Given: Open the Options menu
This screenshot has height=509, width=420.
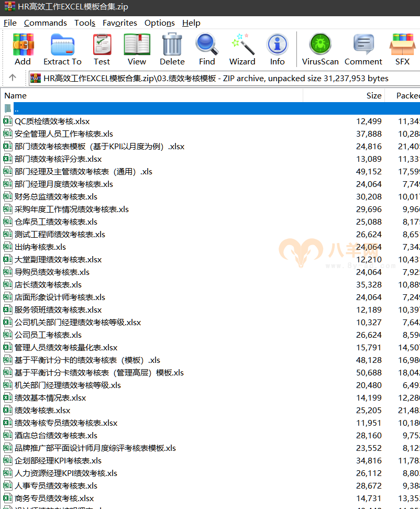Looking at the screenshot, I should tap(159, 23).
